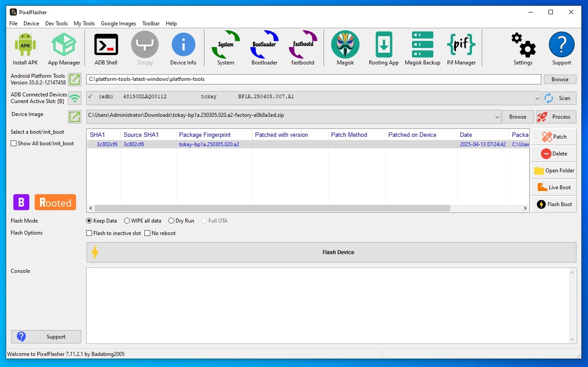The height and width of the screenshot is (367, 588).
Task: Click boot list scroll right arrow
Action: point(525,208)
